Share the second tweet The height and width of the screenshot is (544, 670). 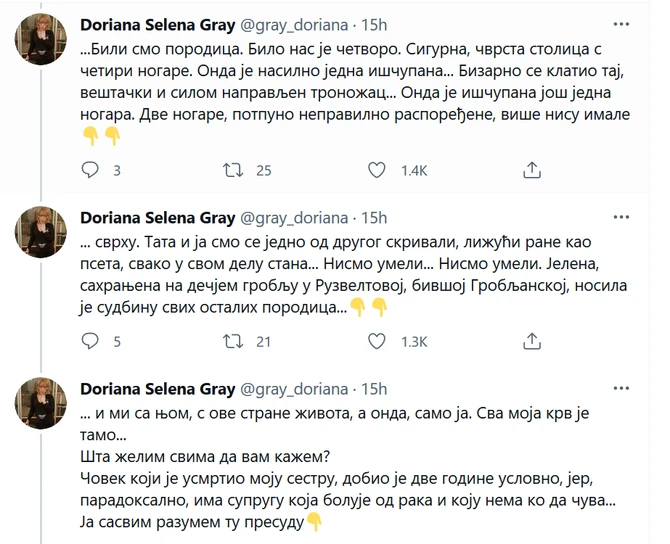[532, 341]
